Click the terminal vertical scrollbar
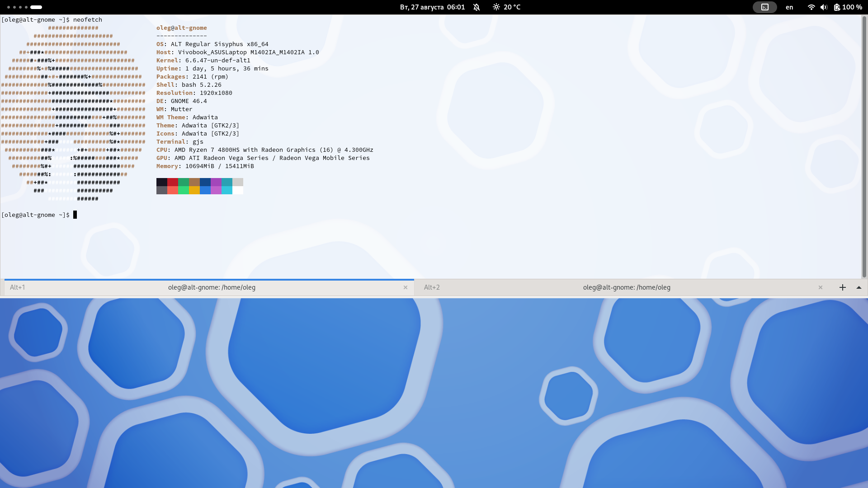 pos(864,147)
